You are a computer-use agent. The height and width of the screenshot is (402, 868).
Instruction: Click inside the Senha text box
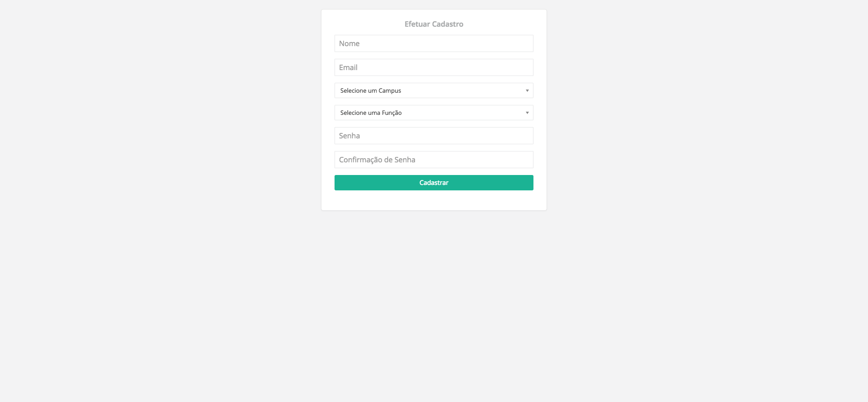pos(434,136)
